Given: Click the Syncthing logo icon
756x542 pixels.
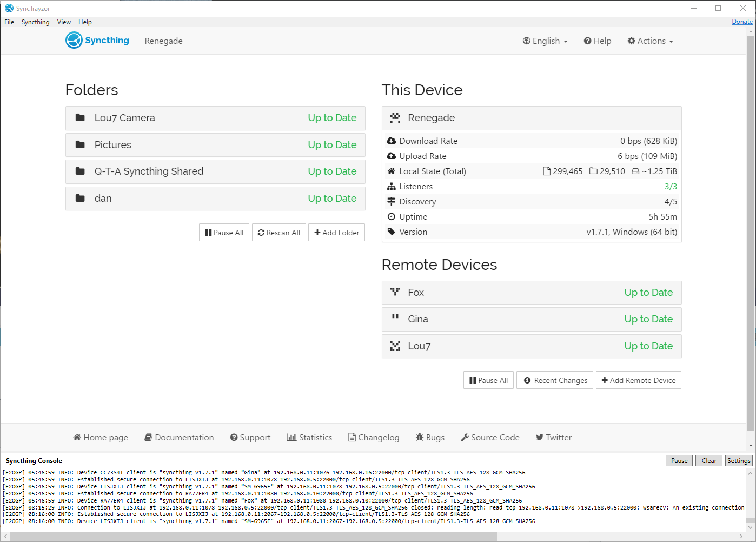Looking at the screenshot, I should coord(74,41).
